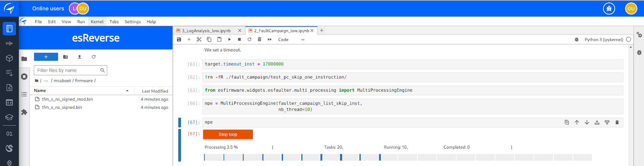Sort files by the Name column header
This screenshot has height=166, width=644.
click(40, 91)
